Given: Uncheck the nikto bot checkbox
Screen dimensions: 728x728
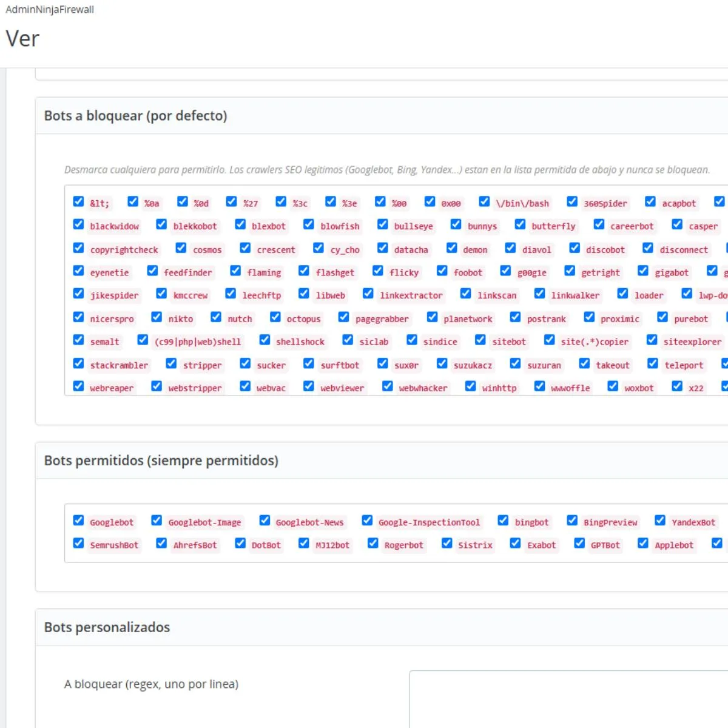Looking at the screenshot, I should click(157, 317).
